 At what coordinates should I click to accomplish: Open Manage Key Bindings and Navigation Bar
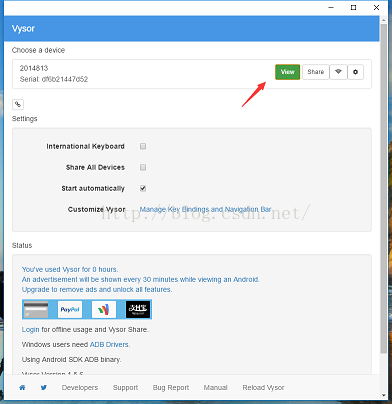205,209
